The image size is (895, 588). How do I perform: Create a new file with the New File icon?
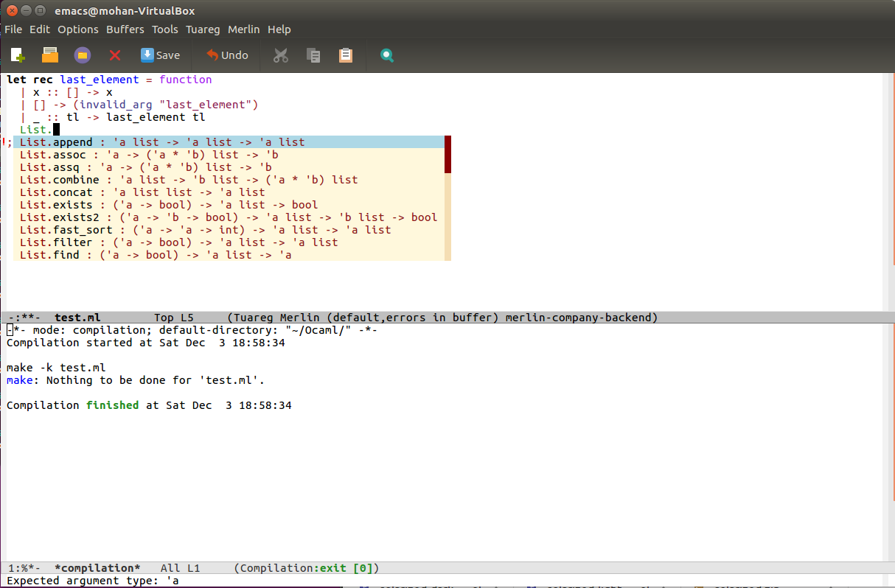pos(17,55)
